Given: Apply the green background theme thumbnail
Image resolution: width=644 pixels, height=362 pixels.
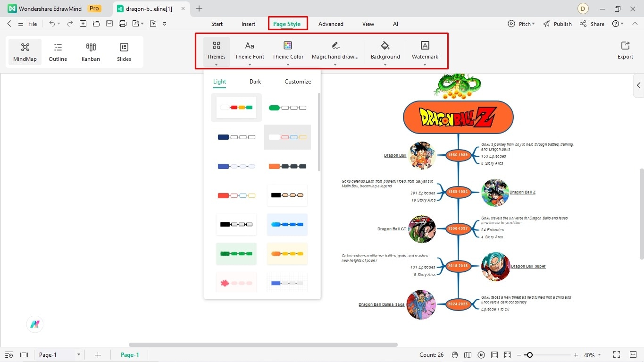Looking at the screenshot, I should [x=236, y=254].
